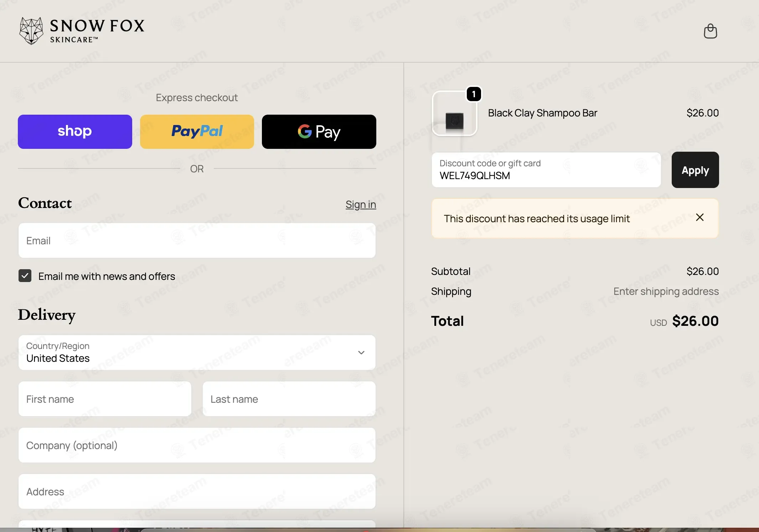Open the Sign in link
The height and width of the screenshot is (532, 759).
click(x=361, y=204)
